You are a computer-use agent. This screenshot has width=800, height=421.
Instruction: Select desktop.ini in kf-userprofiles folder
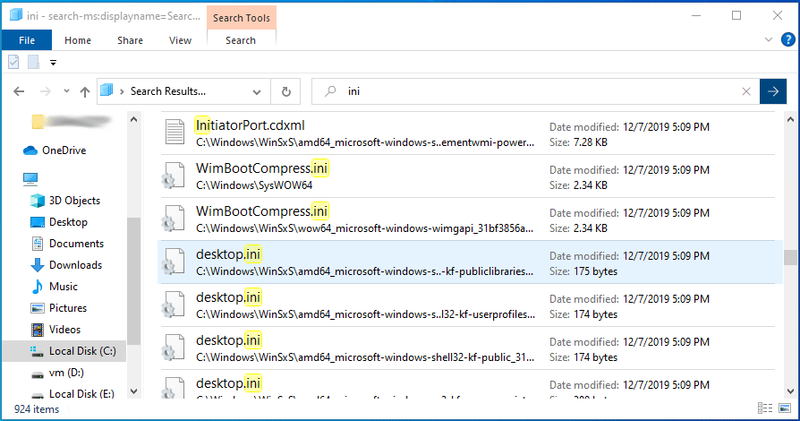467,305
